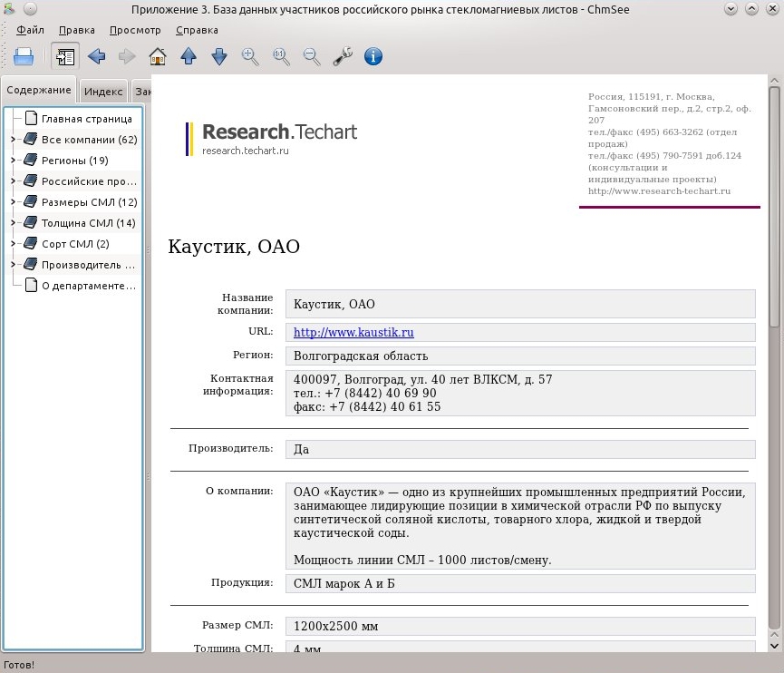
Task: Expand the Регионы (19) tree node
Action: coord(14,161)
